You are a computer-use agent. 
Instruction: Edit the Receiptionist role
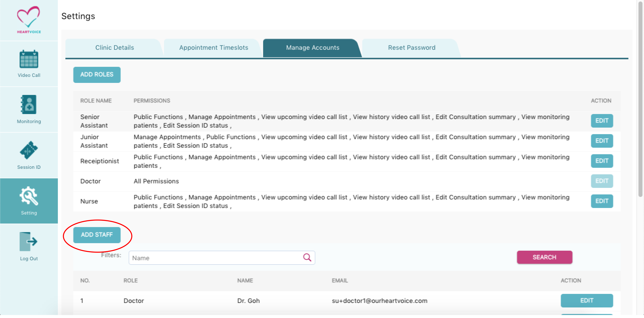602,161
